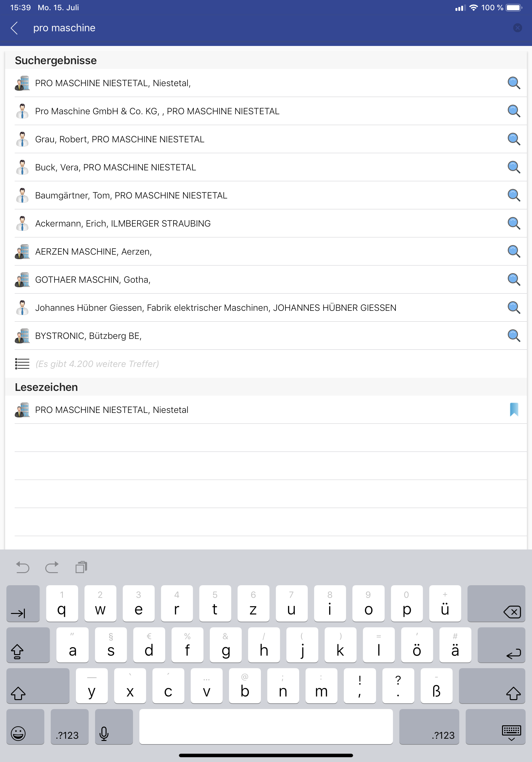Screen dimensions: 532x762
Task: Tap the 'ü' key
Action: (445, 603)
